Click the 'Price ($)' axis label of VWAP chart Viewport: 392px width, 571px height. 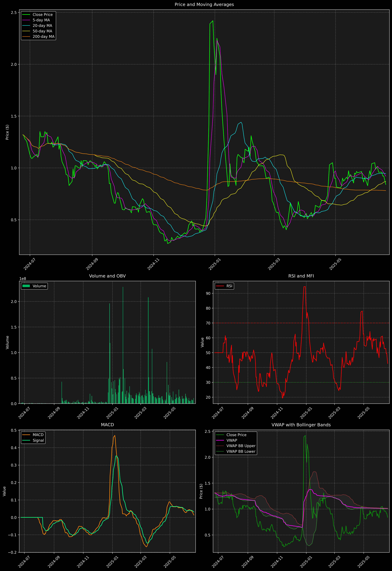coord(201,491)
